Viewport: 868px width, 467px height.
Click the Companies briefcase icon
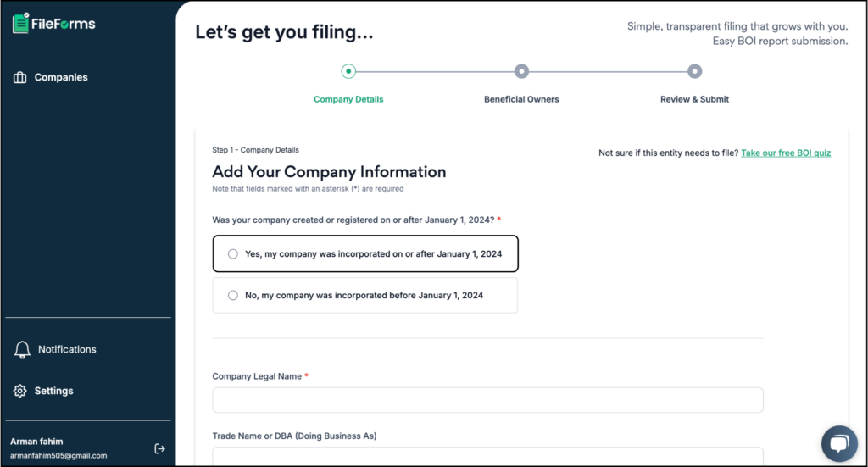point(20,77)
